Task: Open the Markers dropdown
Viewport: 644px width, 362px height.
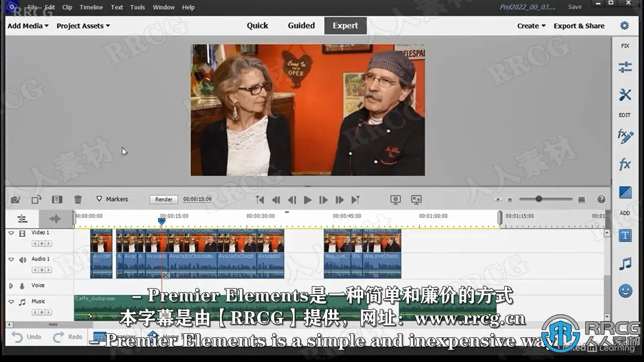Action: tap(116, 199)
